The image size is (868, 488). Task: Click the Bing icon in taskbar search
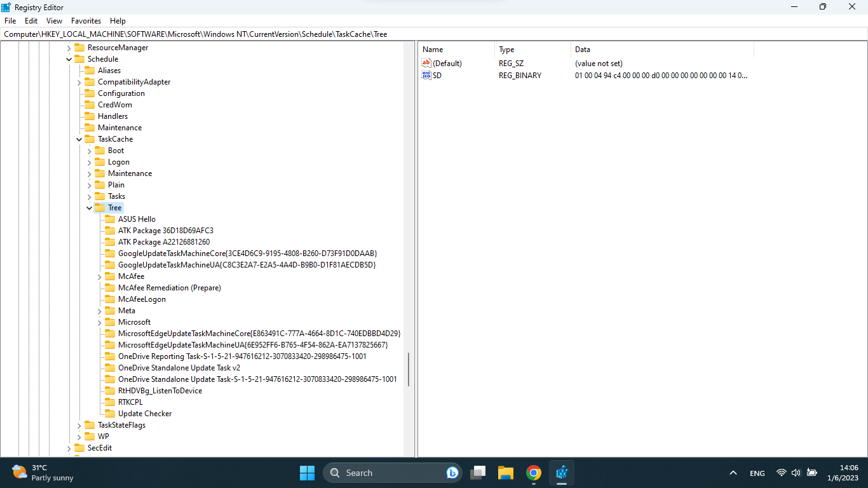coord(452,473)
